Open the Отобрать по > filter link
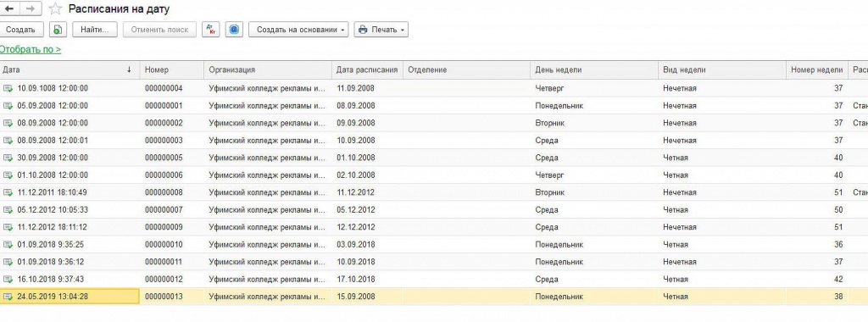 pos(31,50)
